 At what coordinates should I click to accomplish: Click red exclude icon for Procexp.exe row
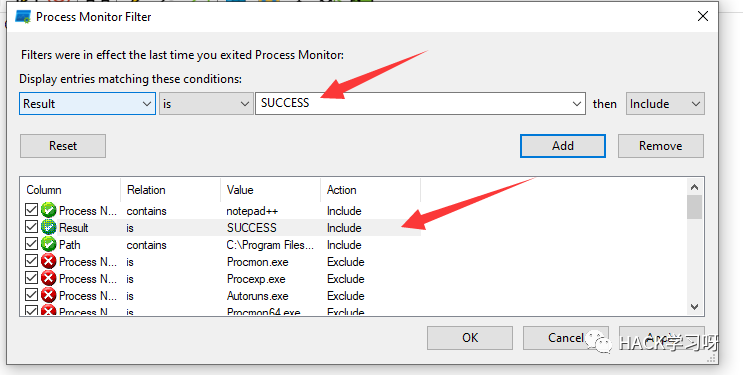tap(48, 278)
